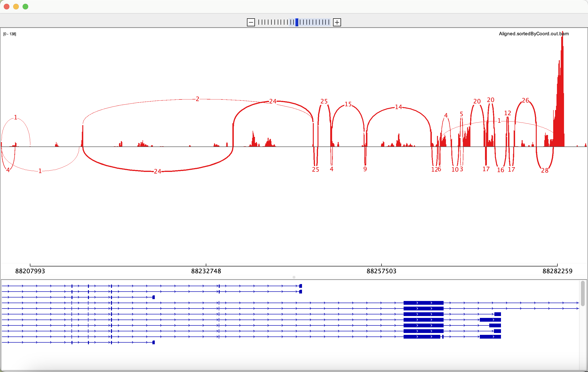Click the annotation panel vertical scrollbar thumb
588x372 pixels.
583,293
